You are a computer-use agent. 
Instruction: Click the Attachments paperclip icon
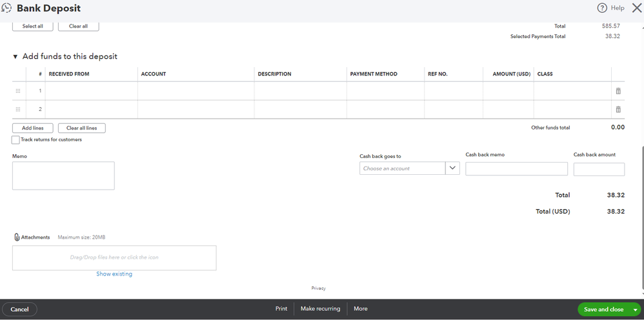pos(17,237)
